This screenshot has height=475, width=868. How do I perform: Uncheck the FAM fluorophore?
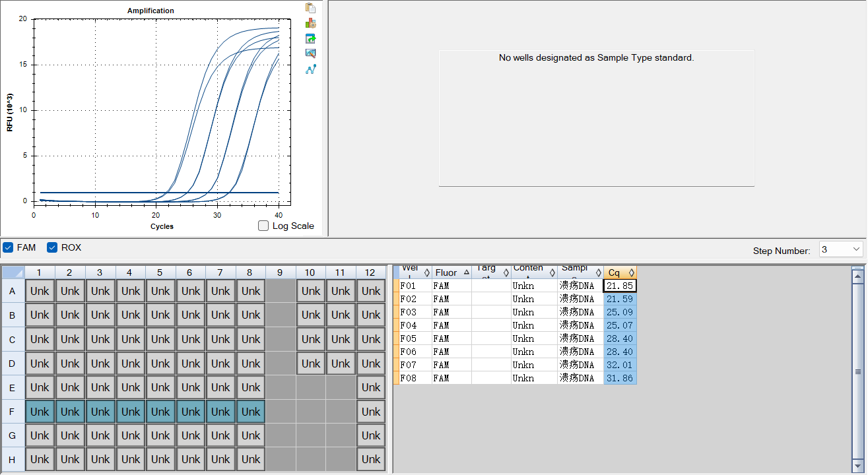click(8, 247)
